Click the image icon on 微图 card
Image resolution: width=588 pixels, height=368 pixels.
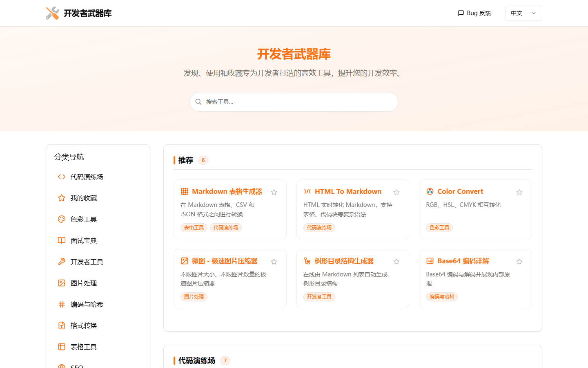(185, 261)
